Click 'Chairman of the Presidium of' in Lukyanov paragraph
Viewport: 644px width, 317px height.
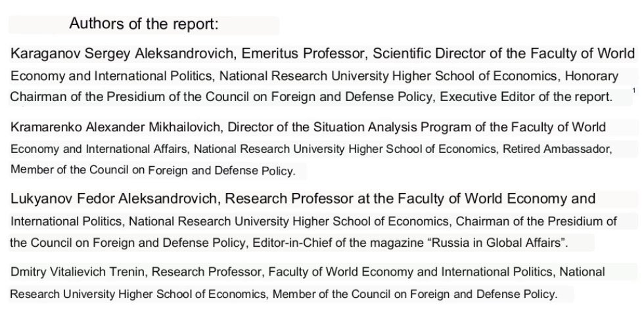point(536,222)
